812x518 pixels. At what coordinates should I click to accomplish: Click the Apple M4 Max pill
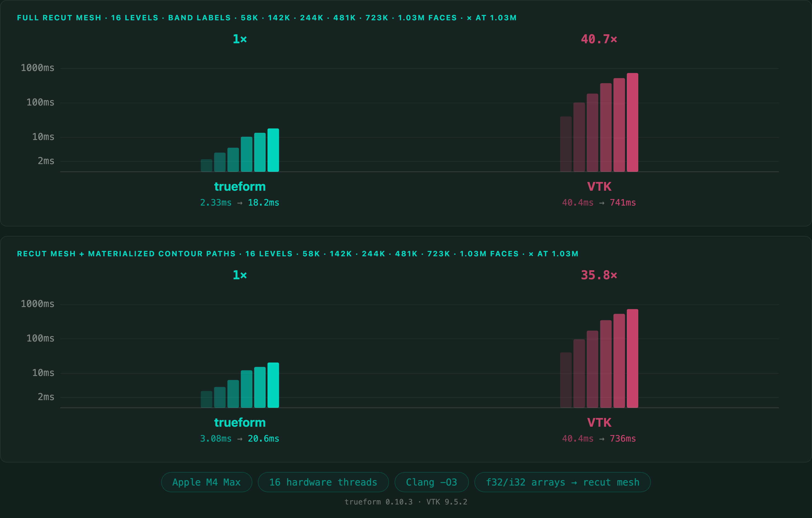206,482
